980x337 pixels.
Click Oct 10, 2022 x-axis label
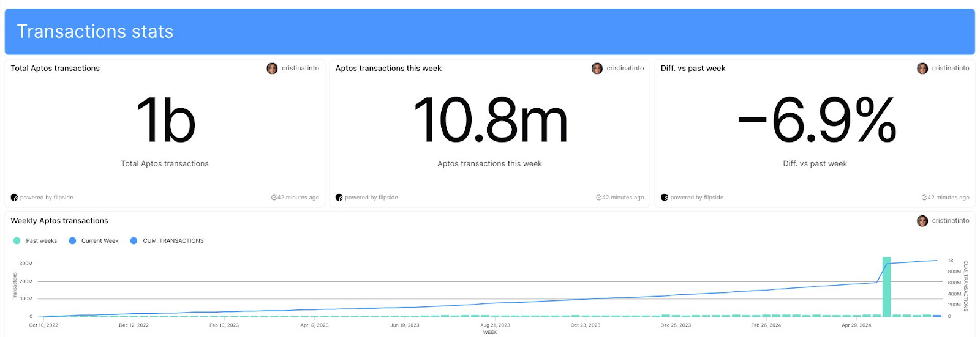pyautogui.click(x=43, y=325)
